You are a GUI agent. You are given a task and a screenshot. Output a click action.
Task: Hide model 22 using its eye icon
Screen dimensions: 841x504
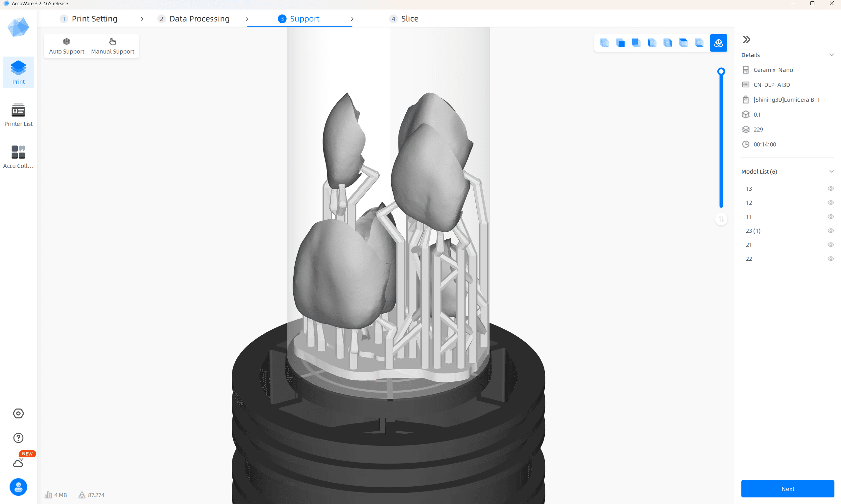830,259
